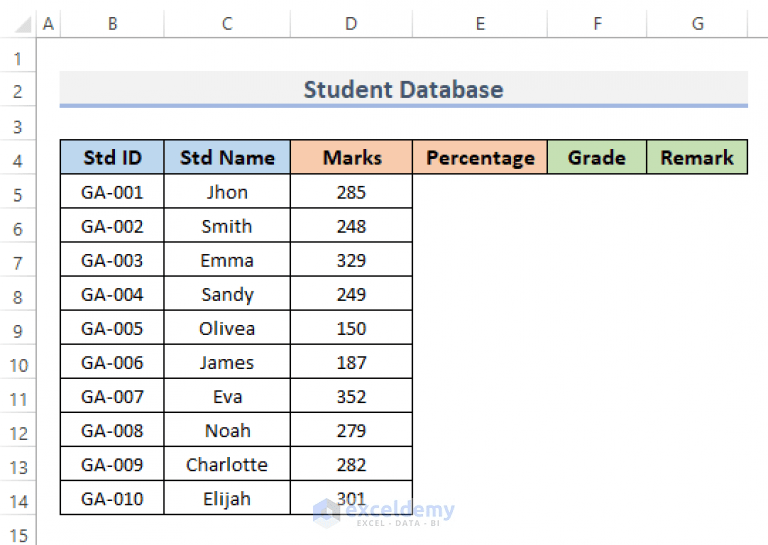Select marks cell 150
The image size is (768, 545).
point(351,328)
